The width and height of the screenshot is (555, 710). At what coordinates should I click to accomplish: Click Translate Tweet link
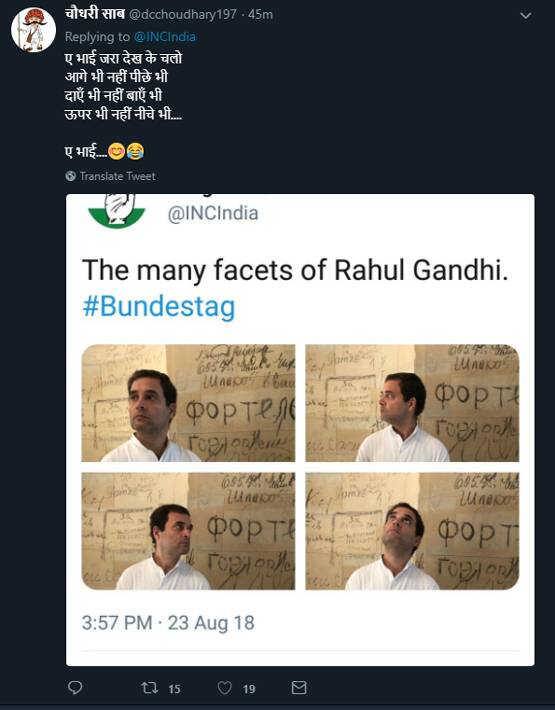118,176
